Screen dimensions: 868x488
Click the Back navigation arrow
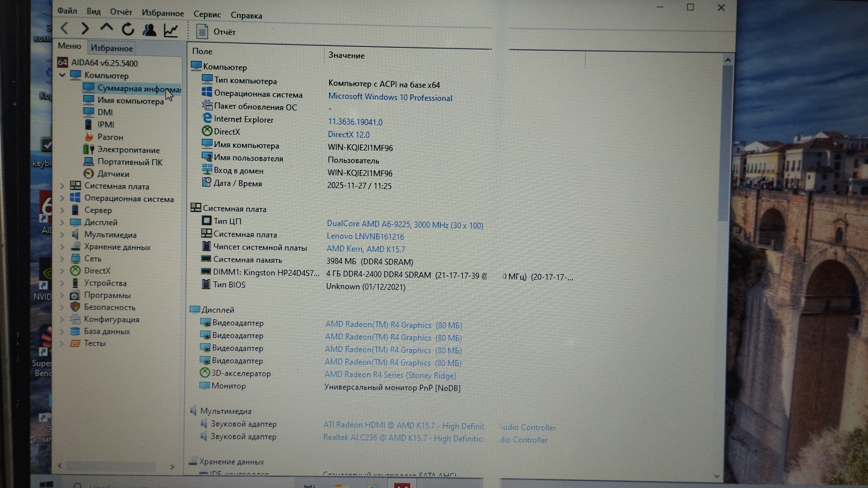(65, 28)
